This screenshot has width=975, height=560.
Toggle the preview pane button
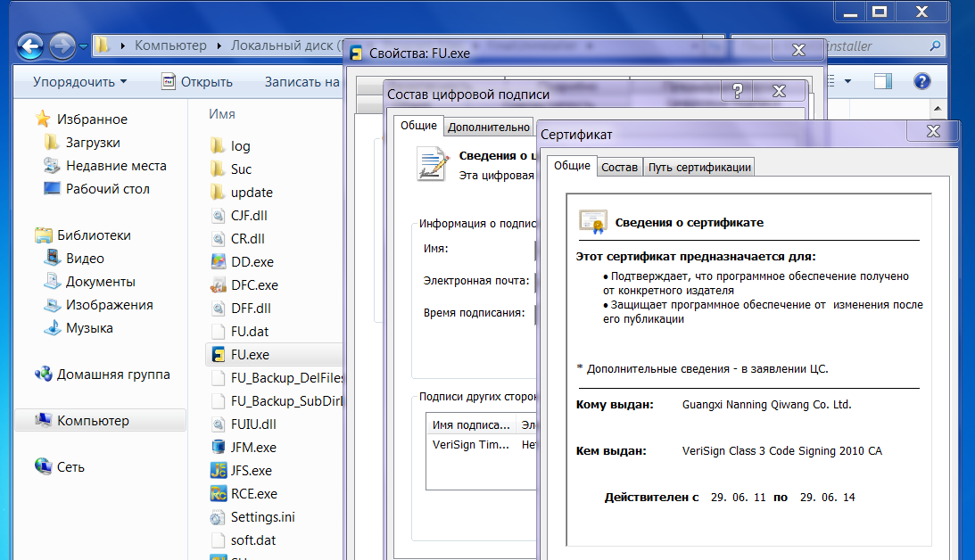[883, 81]
